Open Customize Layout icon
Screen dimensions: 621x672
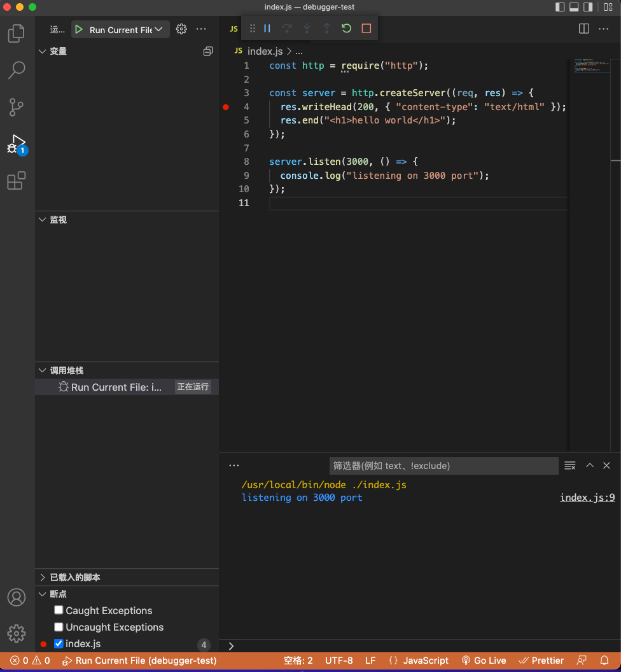[608, 7]
